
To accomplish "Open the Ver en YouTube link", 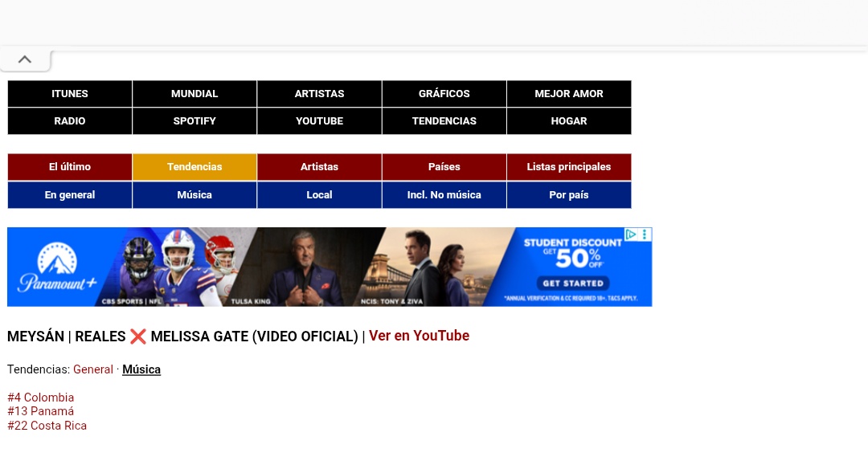I will (419, 336).
